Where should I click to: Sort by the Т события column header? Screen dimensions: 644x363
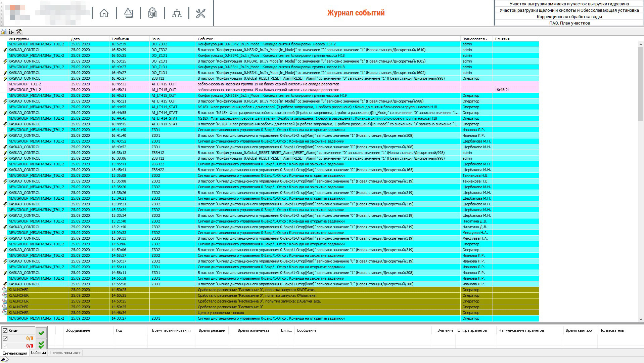tap(120, 39)
